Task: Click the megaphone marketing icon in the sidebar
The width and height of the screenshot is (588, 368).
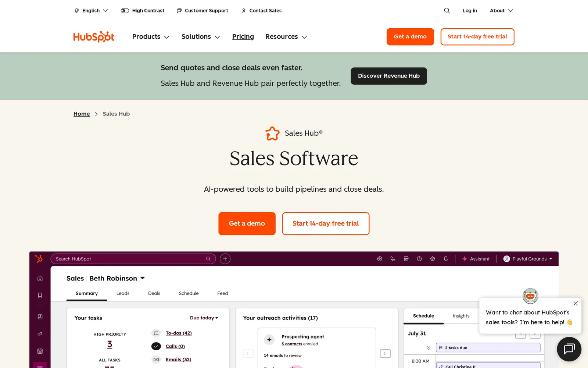Action: click(x=40, y=334)
